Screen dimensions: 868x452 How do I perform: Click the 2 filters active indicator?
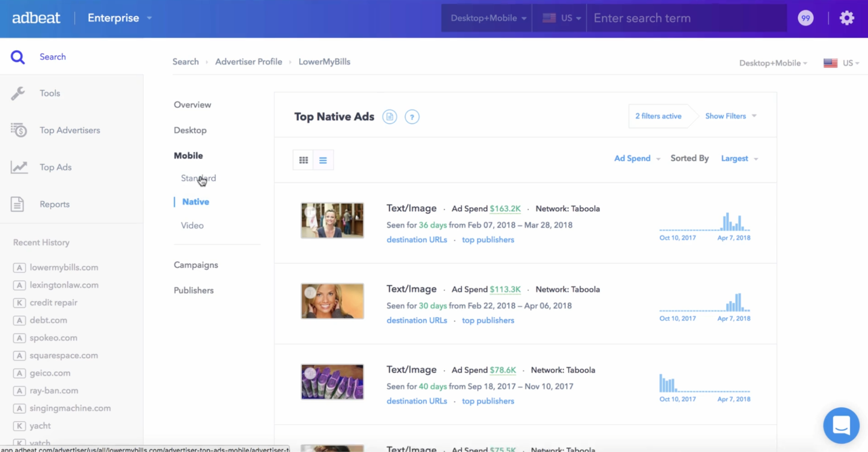coord(658,116)
